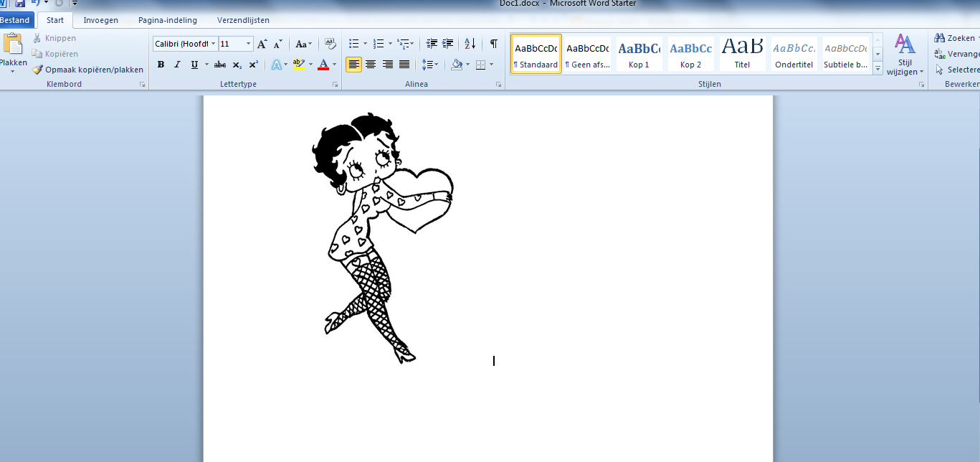Viewport: 980px width, 462px height.
Task: Click the Knippen scissors button
Action: pos(54,38)
